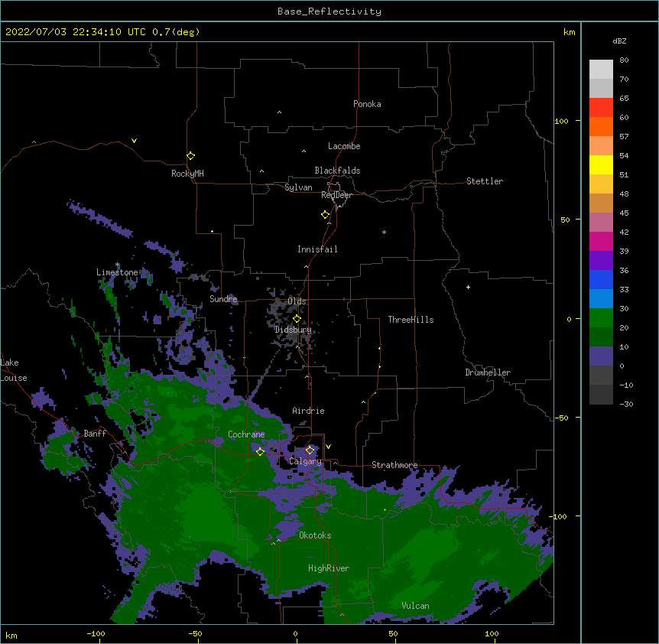Image resolution: width=659 pixels, height=644 pixels.
Task: Click the Okotoks label
Action: pos(315,535)
